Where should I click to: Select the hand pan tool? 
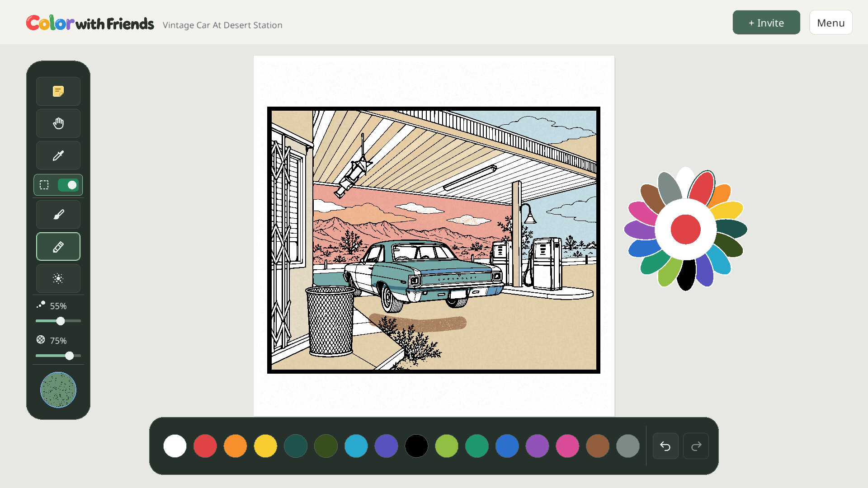coord(58,123)
